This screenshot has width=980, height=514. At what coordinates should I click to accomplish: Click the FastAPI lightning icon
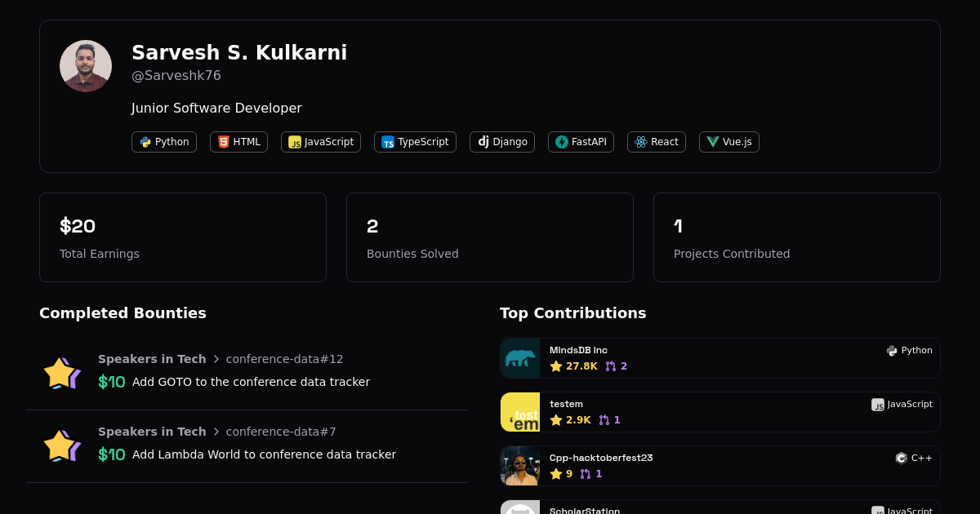tap(562, 142)
